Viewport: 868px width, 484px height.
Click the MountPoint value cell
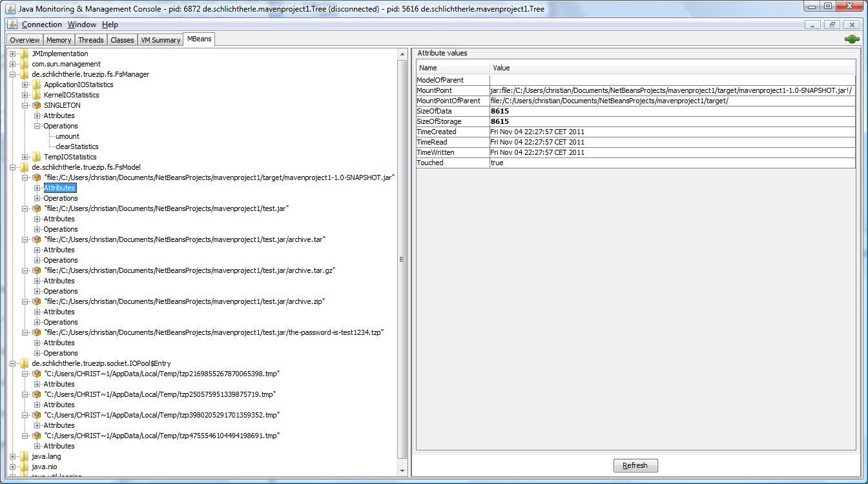pyautogui.click(x=672, y=90)
